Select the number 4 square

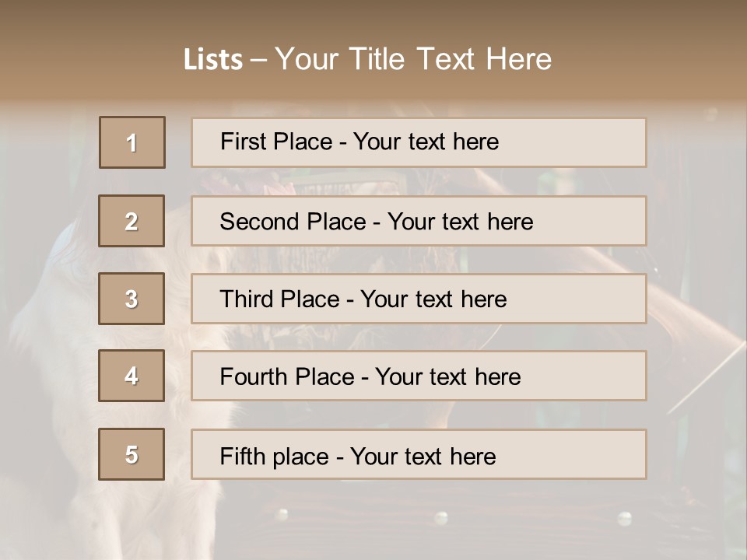tap(132, 376)
